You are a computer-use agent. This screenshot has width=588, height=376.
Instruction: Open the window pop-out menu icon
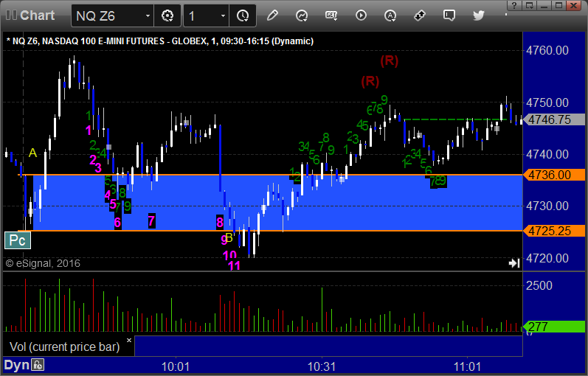click(x=530, y=6)
